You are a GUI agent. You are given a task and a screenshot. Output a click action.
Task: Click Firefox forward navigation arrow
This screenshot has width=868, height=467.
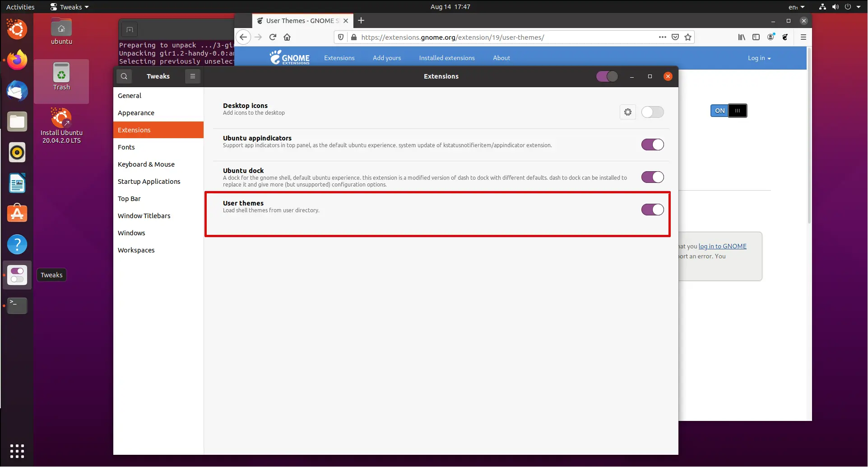pos(258,37)
